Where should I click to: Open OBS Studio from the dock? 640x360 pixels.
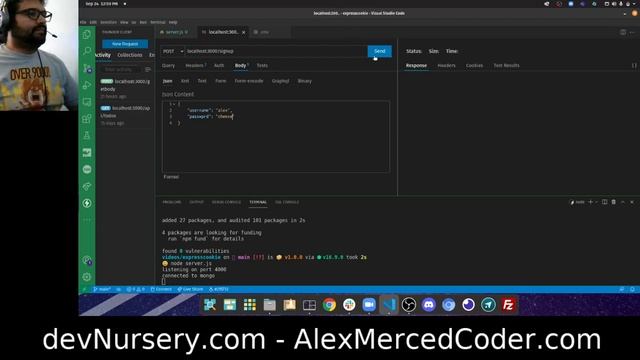pyautogui.click(x=409, y=305)
